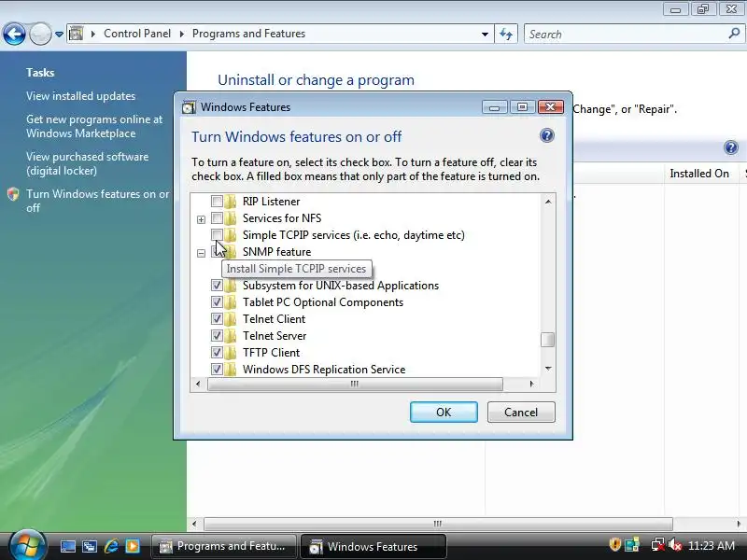The height and width of the screenshot is (560, 747).
Task: Sort by the Installed On column header
Action: click(699, 174)
